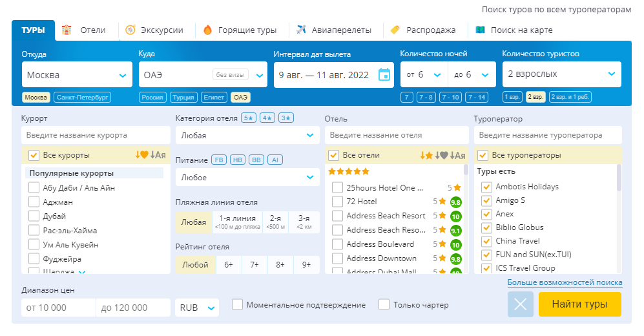Image resolution: width=644 pixels, height=336 pixels.
Task: Switch to the Отели tab
Action: point(93,30)
